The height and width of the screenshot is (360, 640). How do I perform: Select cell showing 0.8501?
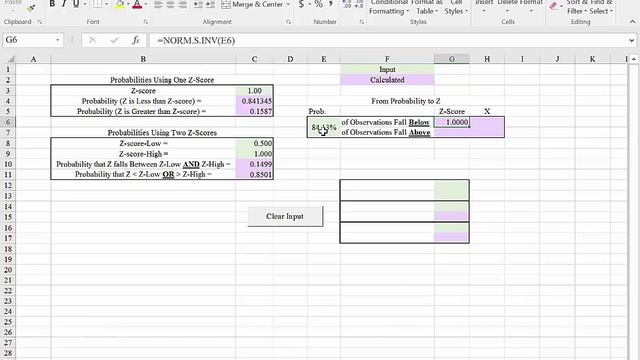pyautogui.click(x=254, y=174)
